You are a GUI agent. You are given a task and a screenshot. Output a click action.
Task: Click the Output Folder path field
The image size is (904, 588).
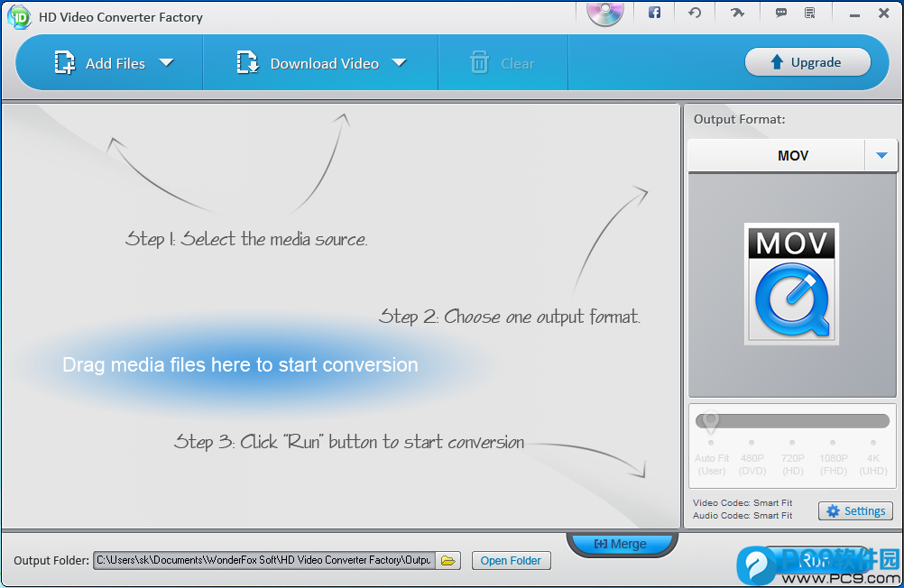(x=264, y=561)
